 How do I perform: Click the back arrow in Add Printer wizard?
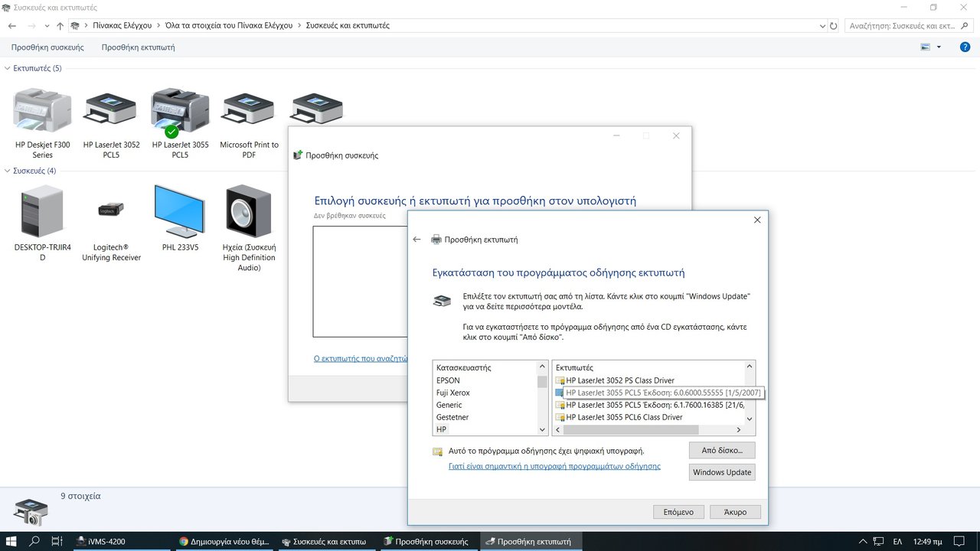tap(416, 240)
